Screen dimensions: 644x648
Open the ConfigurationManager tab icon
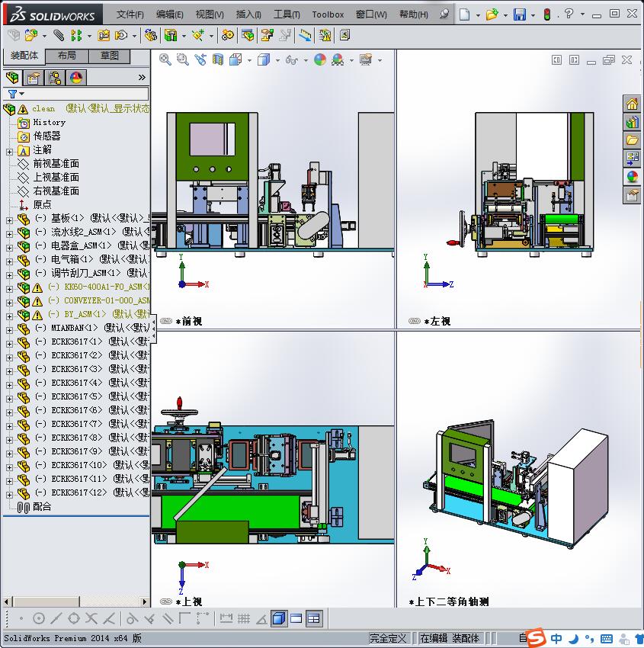click(x=55, y=78)
